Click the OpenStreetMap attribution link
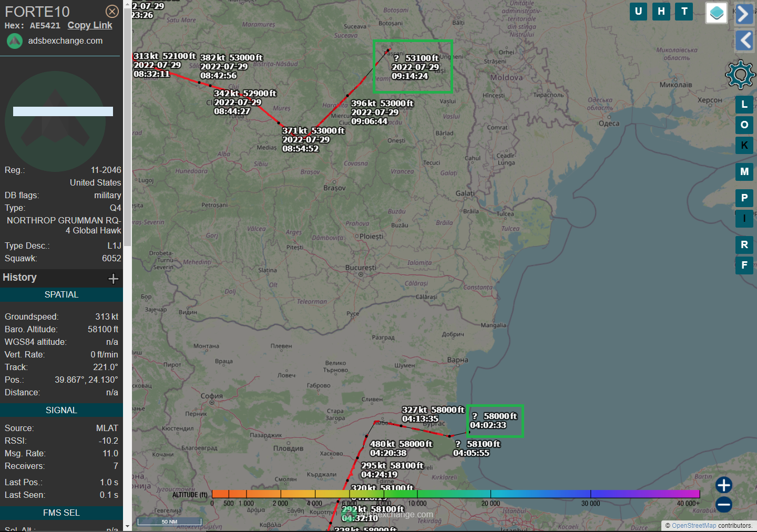The height and width of the screenshot is (532, 757). tap(694, 526)
